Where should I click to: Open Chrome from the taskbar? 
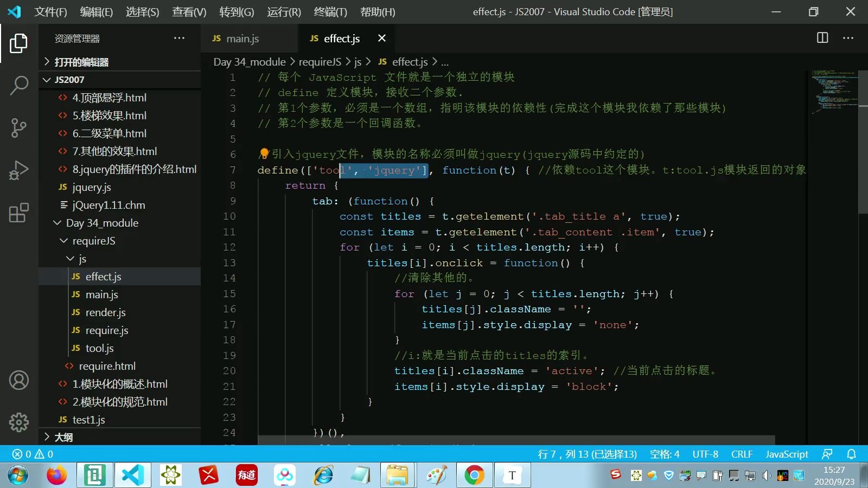(474, 476)
